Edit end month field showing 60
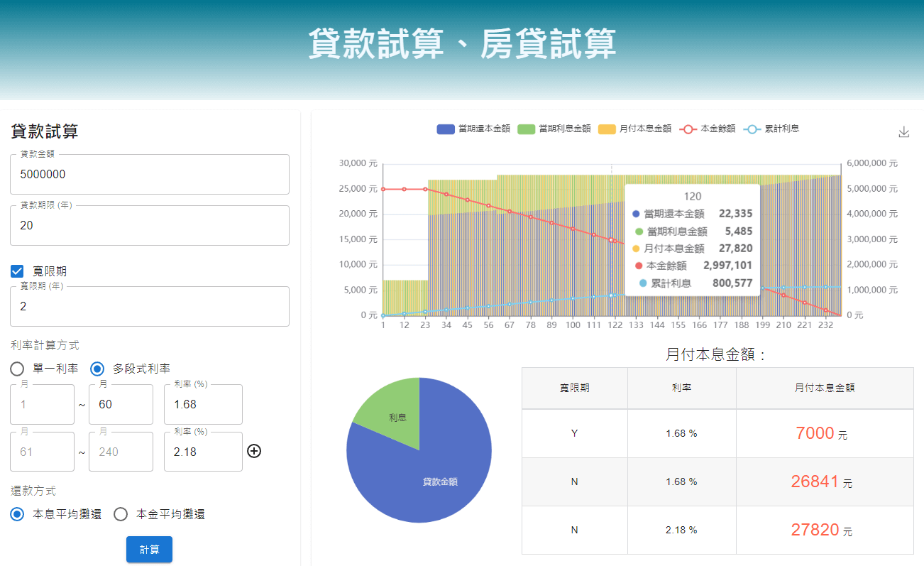924x566 pixels. pos(121,404)
